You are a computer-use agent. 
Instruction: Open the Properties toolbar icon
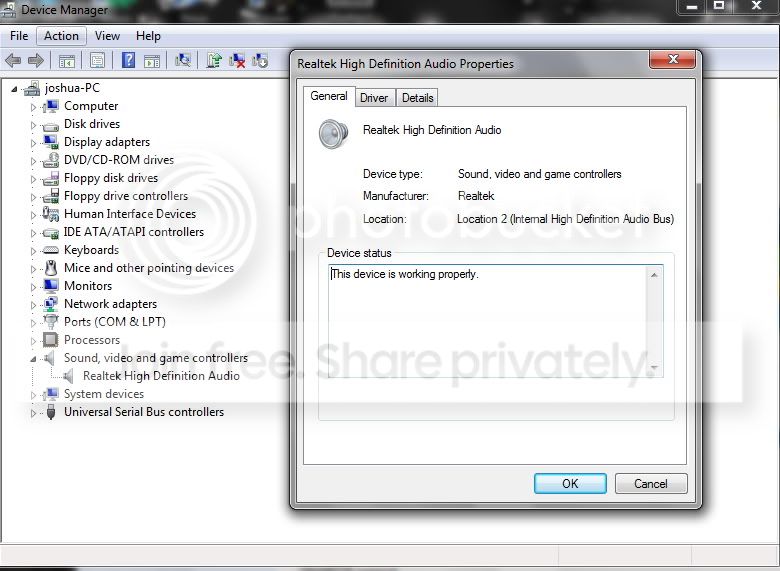98,61
